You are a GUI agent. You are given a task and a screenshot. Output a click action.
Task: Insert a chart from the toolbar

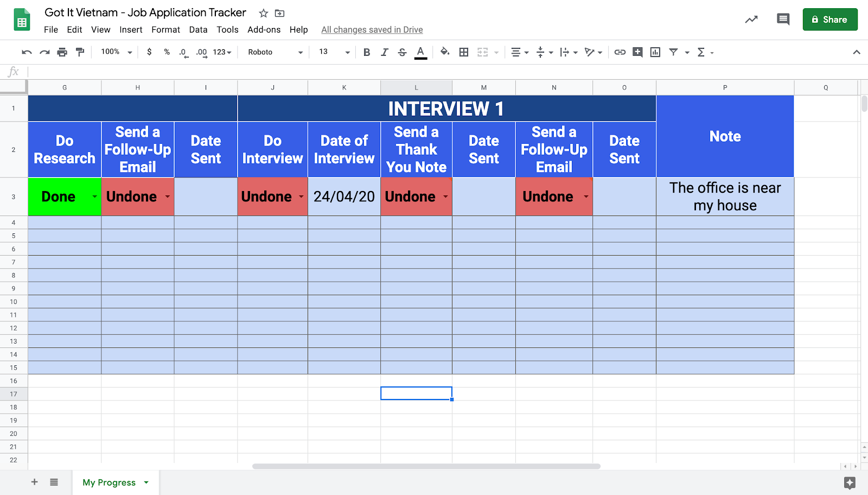click(x=655, y=52)
